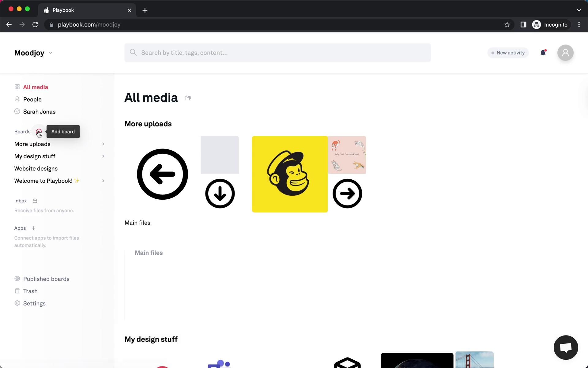
Task: Click the Published boards globe icon
Action: pyautogui.click(x=17, y=279)
